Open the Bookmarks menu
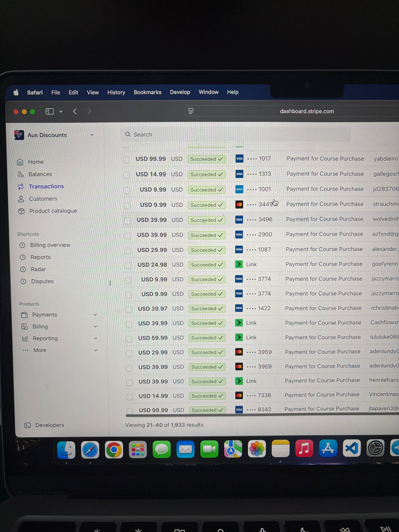Screen dimensions: 399x532 coord(147,92)
